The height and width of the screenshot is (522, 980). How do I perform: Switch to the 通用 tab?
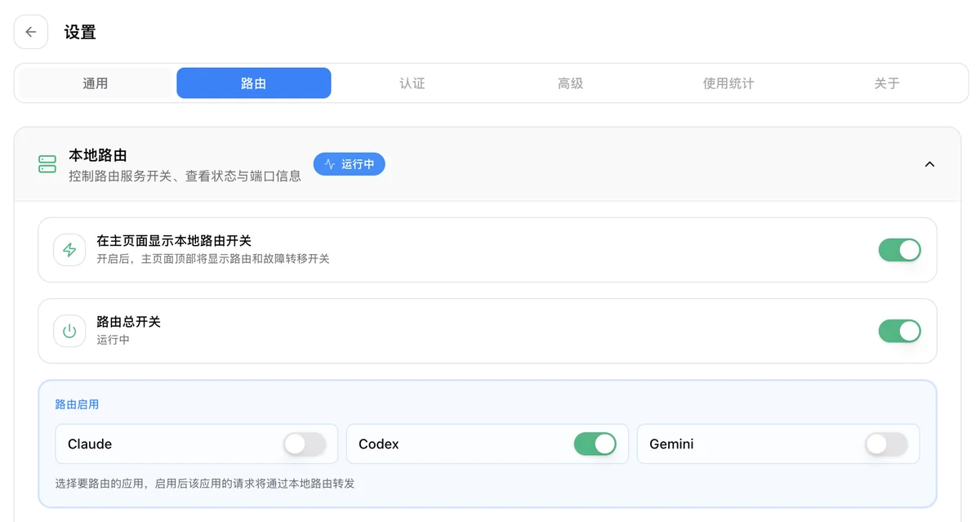coord(96,83)
